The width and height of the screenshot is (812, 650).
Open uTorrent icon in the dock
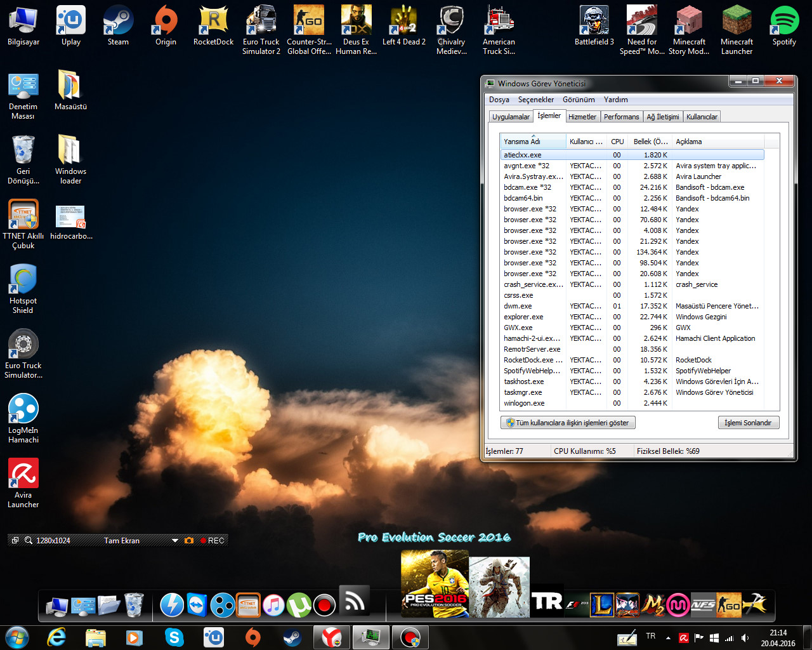pyautogui.click(x=299, y=605)
